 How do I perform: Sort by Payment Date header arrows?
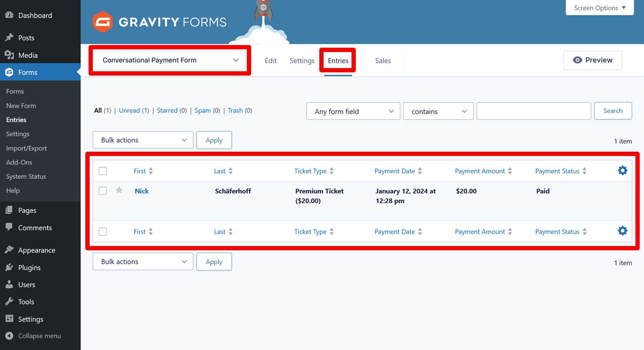420,171
